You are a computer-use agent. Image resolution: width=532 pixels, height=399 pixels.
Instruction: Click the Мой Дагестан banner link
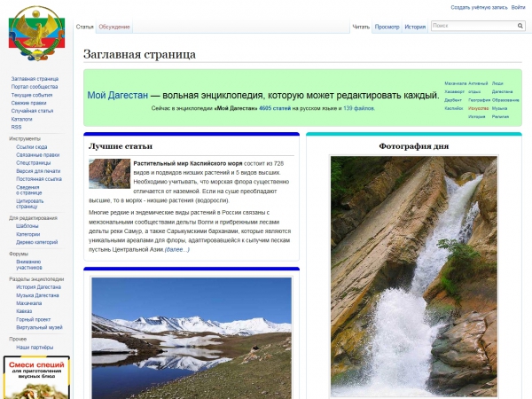[x=118, y=96]
